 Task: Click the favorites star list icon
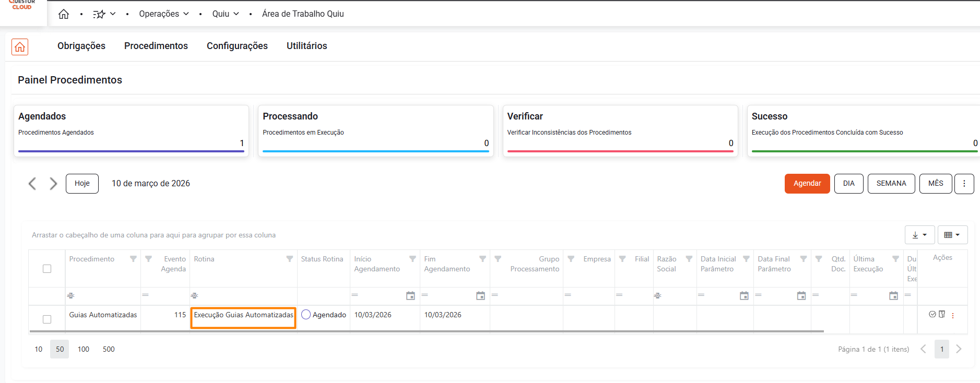[99, 14]
